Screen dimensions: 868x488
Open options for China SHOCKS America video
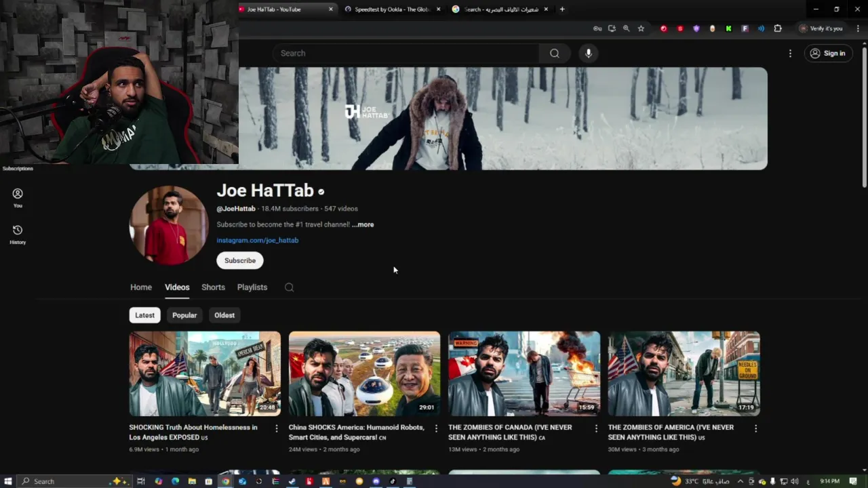coord(436,428)
